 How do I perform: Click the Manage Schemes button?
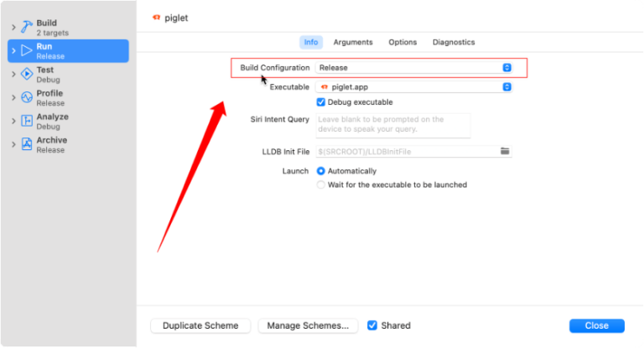[x=308, y=325]
